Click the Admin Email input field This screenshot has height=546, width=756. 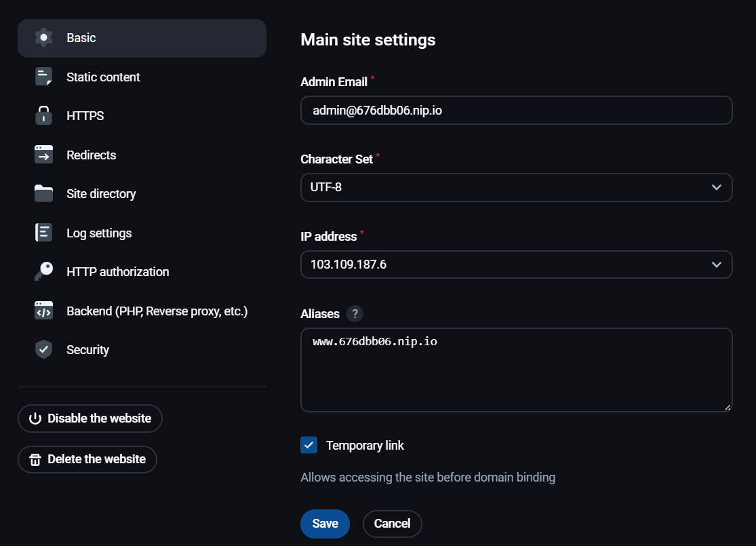516,110
